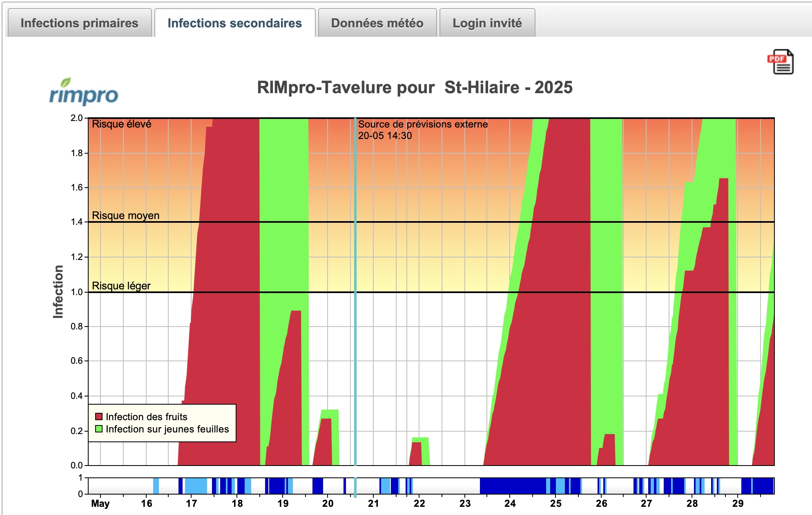Click the date 24 on time axis
The image size is (812, 515).
[x=510, y=504]
